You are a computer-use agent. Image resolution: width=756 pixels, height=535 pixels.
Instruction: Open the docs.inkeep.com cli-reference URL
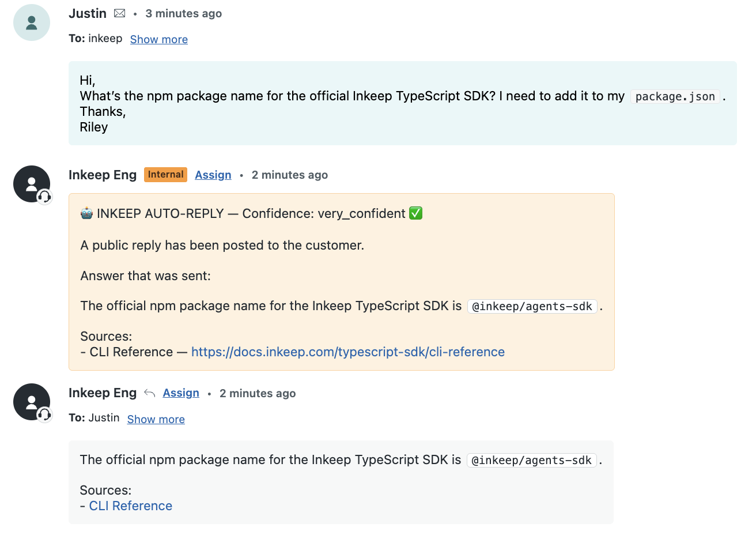[348, 352]
